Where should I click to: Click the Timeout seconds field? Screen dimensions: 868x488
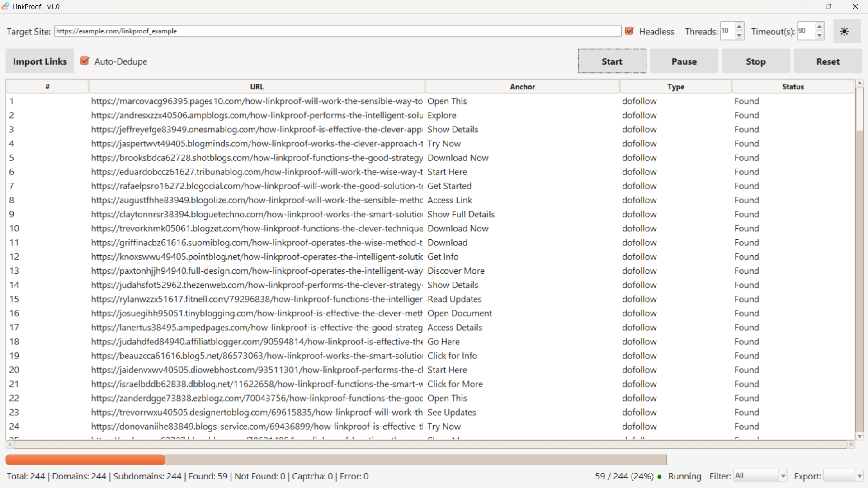point(806,31)
